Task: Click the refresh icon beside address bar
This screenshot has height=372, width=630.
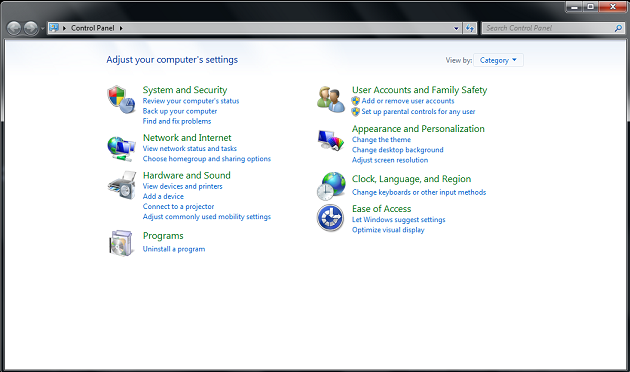Action: pyautogui.click(x=470, y=28)
